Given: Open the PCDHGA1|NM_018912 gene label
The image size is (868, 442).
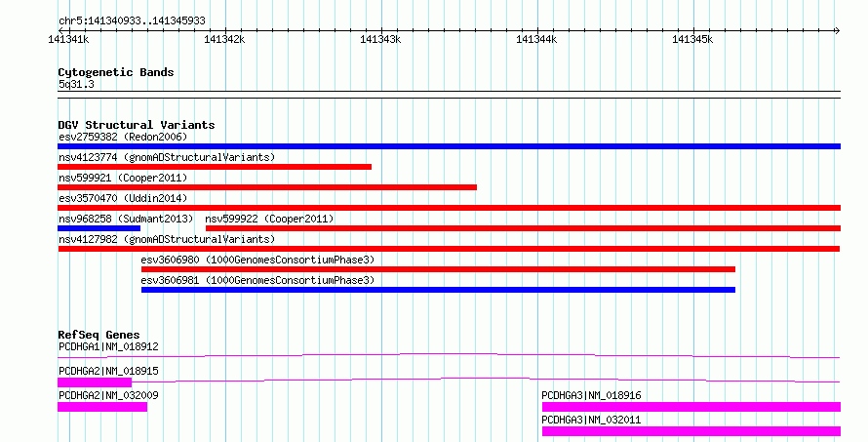Looking at the screenshot, I should point(108,346).
